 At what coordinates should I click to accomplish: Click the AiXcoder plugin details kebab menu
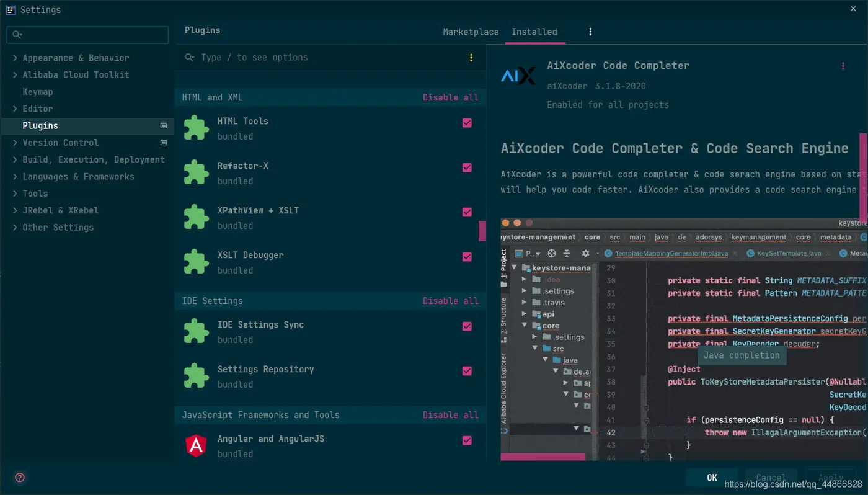pyautogui.click(x=843, y=66)
